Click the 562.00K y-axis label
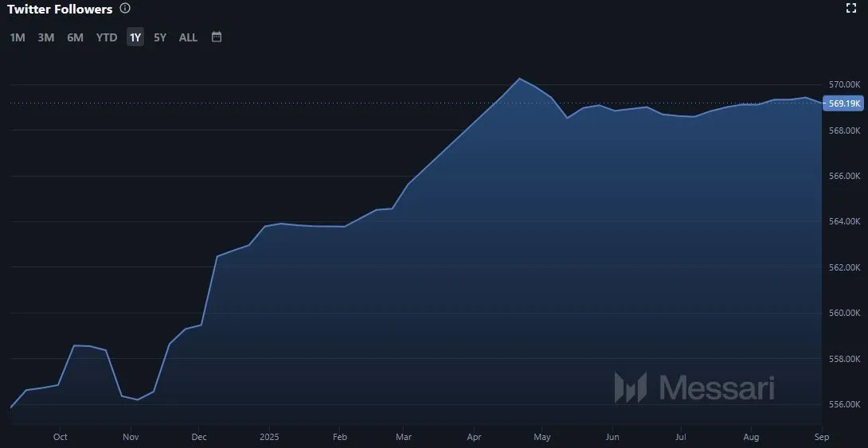 (844, 267)
